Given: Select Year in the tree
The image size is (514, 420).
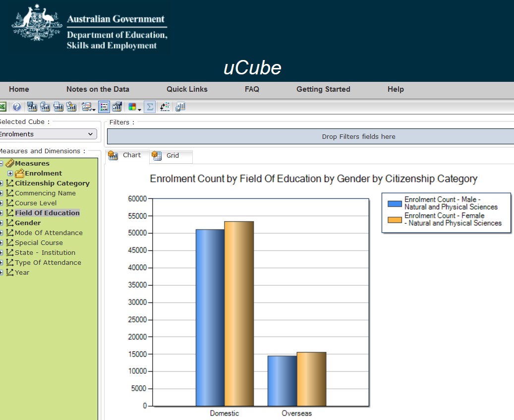Looking at the screenshot, I should click(x=22, y=272).
